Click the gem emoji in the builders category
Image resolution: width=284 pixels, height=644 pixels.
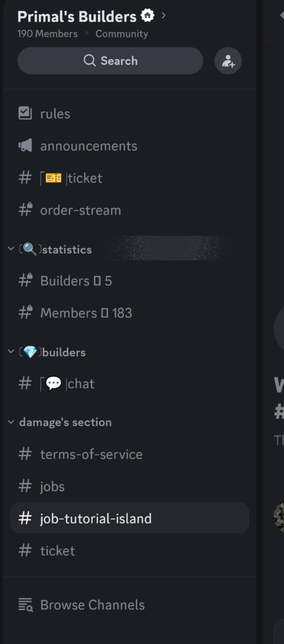30,352
